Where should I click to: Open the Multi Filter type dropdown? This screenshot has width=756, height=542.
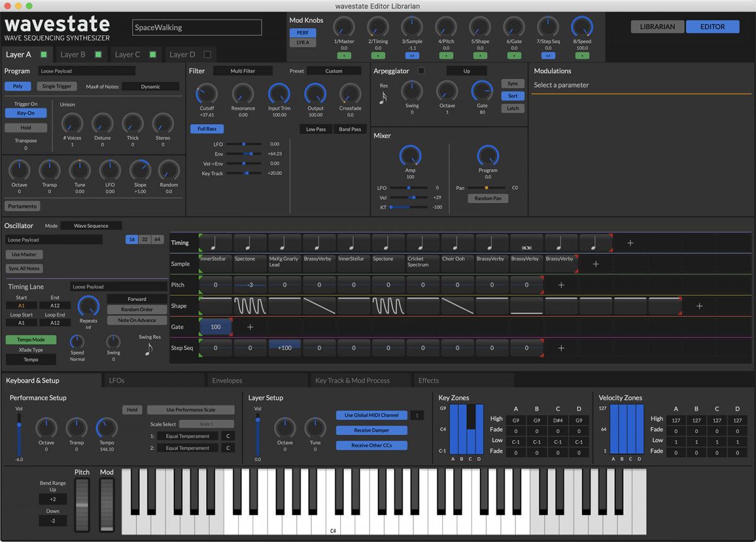click(x=243, y=71)
